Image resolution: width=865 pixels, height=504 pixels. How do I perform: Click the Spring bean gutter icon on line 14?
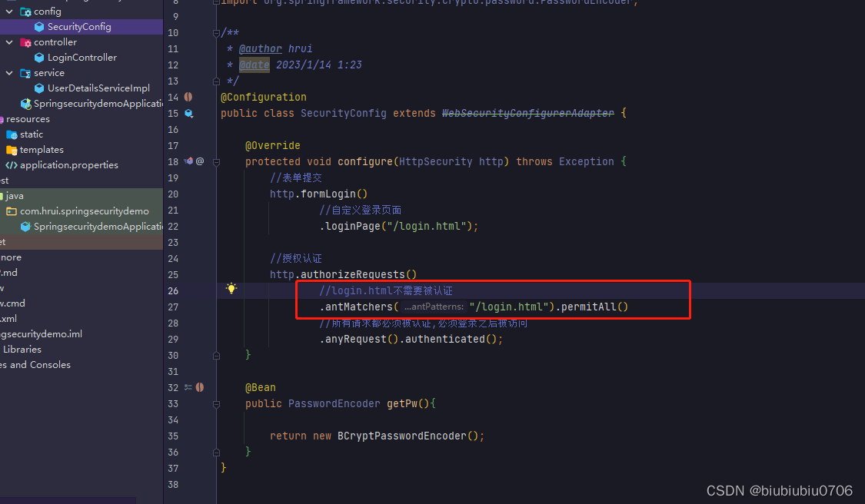click(188, 97)
